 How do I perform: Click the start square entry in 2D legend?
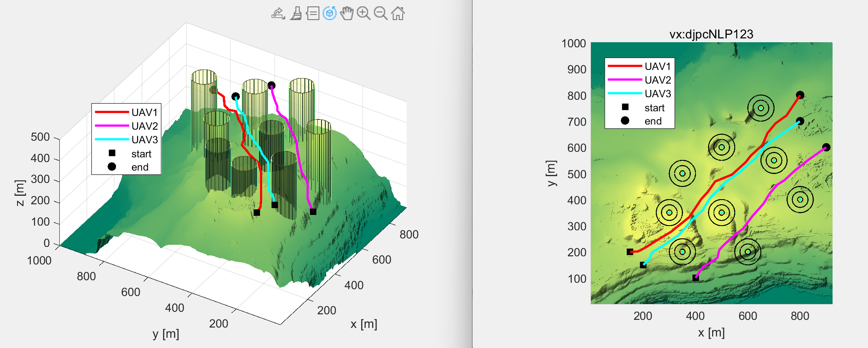625,107
